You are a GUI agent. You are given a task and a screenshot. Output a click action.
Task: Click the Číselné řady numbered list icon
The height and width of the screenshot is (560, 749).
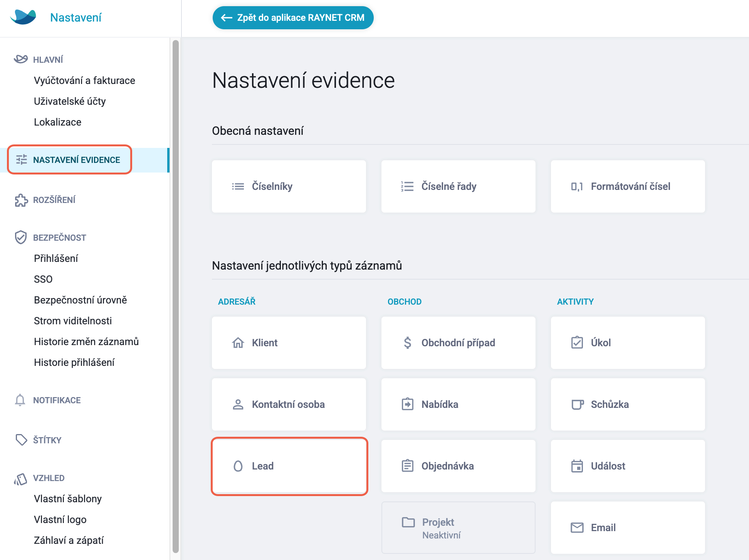point(407,186)
